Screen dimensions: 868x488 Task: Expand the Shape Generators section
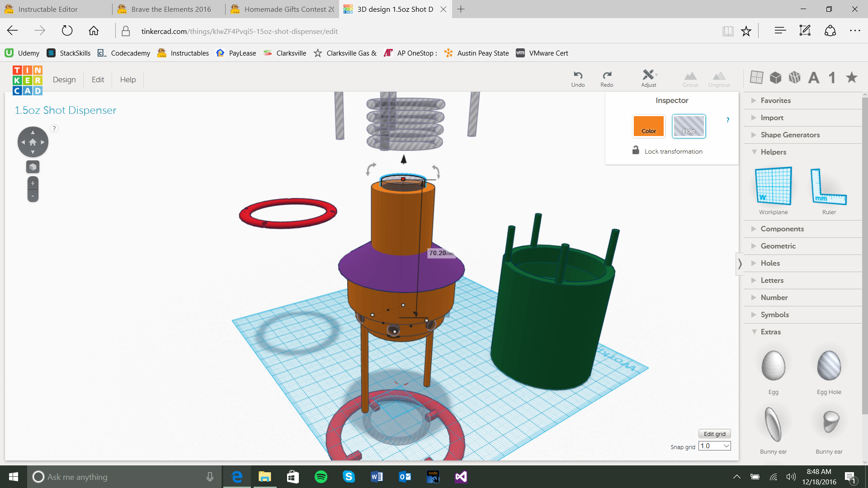click(790, 135)
